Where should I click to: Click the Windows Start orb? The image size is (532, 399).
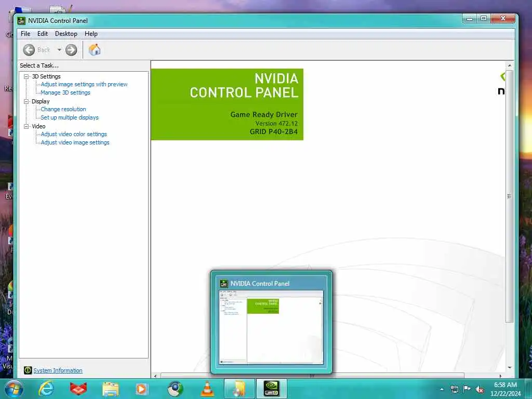point(14,389)
